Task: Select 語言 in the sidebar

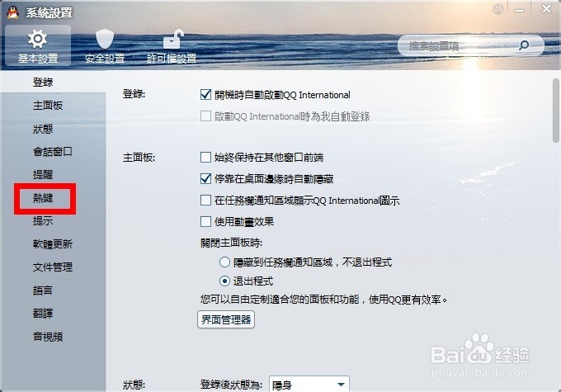Action: click(43, 290)
